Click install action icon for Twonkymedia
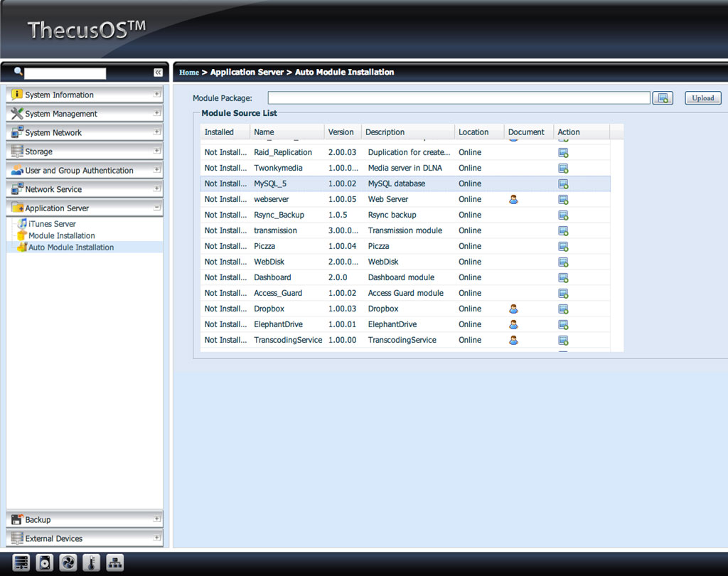Screen dimensions: 728x576 [563, 169]
